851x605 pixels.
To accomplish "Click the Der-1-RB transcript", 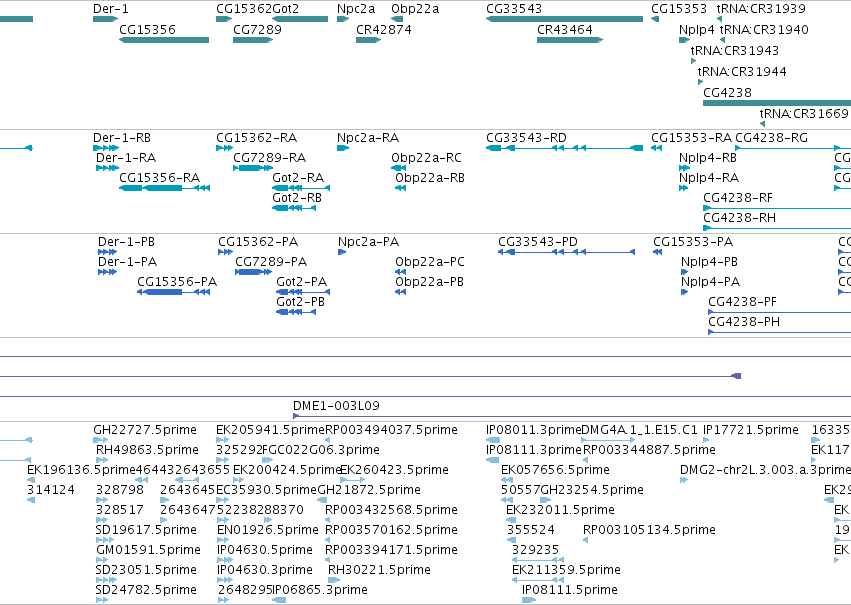I will click(106, 148).
